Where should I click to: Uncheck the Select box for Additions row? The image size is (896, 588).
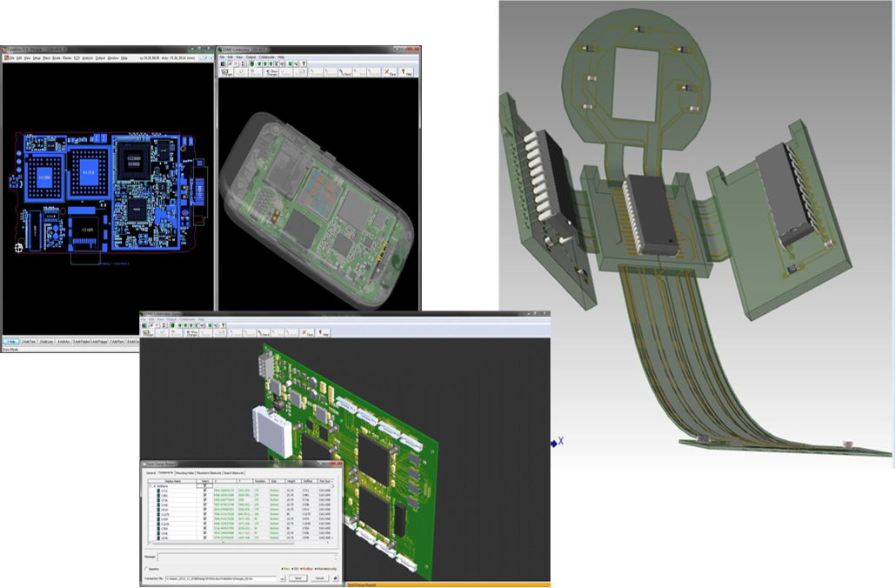click(205, 485)
